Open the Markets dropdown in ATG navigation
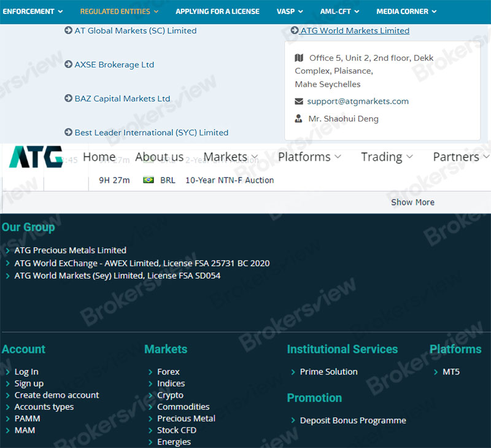491x448 pixels. click(x=230, y=157)
